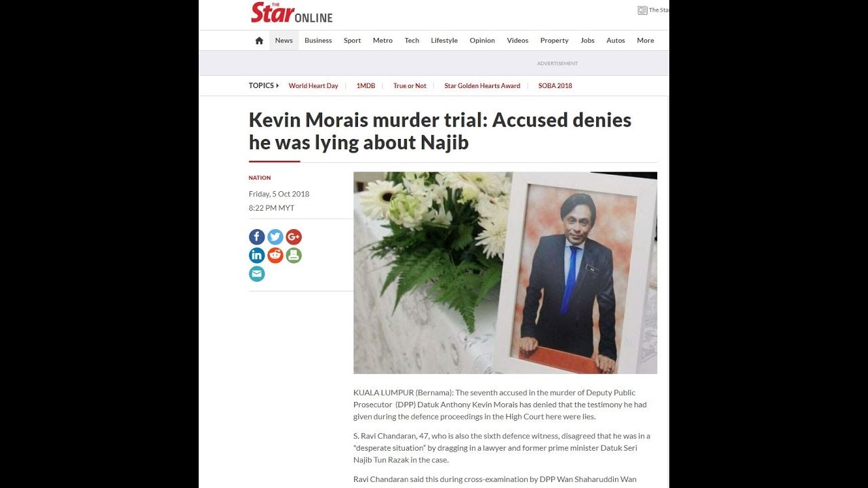Share article on Facebook
Screen dimensions: 868x488
257,237
